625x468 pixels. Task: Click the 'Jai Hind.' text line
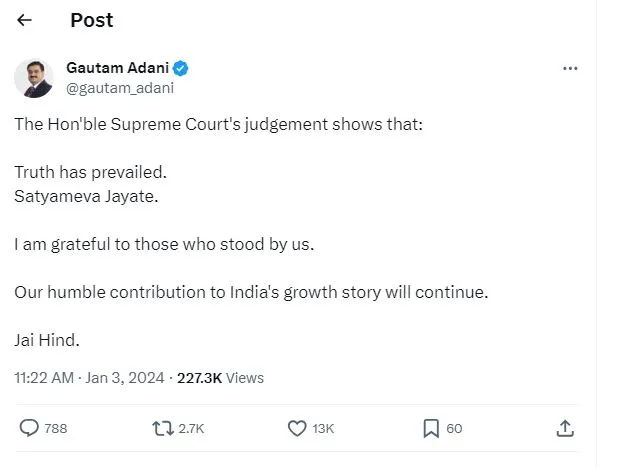(46, 339)
